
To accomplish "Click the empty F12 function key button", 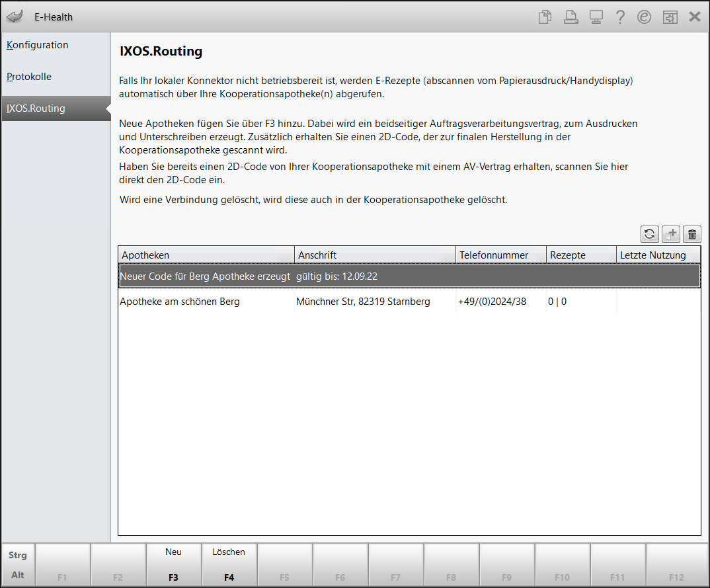I will coord(676,564).
